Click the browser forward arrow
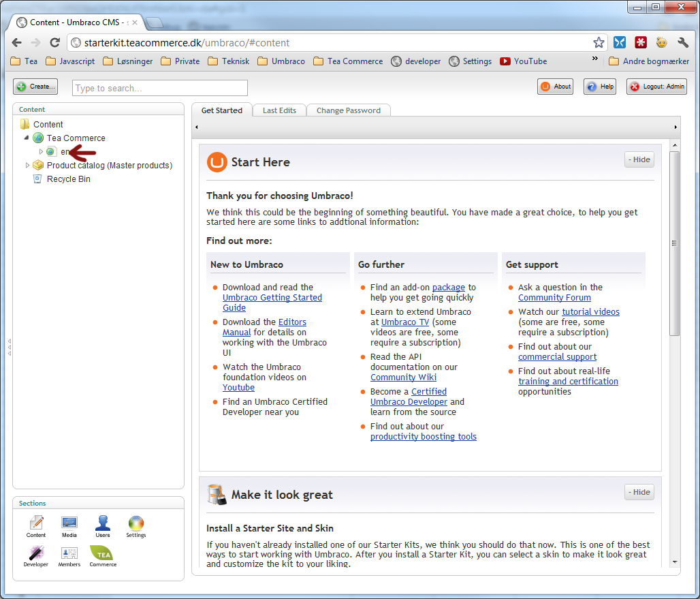Viewport: 700px width, 599px height. (x=35, y=42)
